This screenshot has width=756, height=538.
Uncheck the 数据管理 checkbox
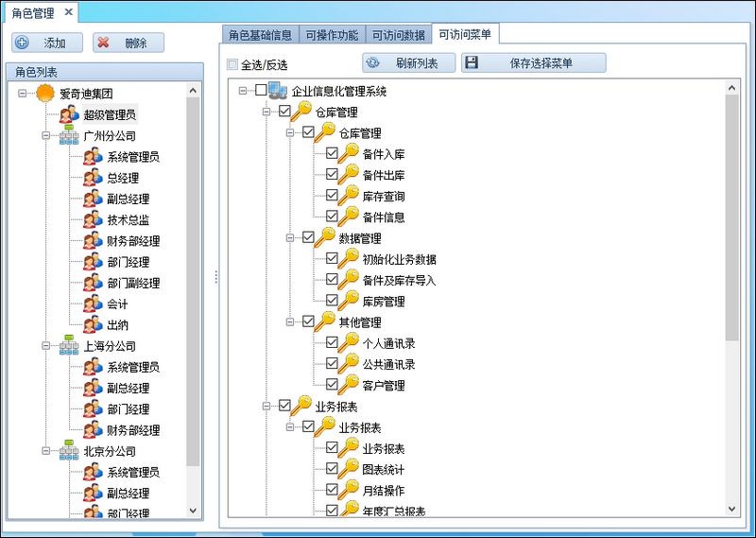tap(308, 237)
